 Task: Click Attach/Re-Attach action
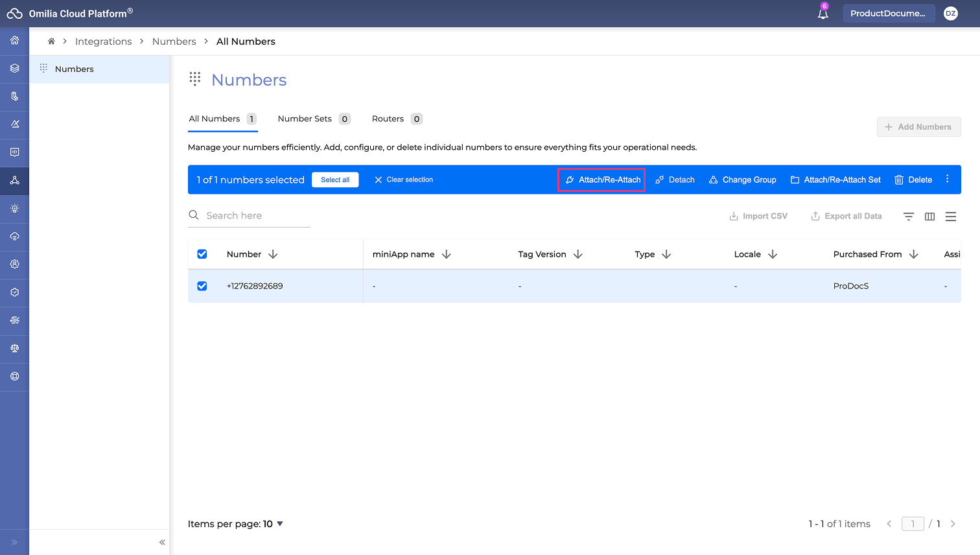pos(603,180)
